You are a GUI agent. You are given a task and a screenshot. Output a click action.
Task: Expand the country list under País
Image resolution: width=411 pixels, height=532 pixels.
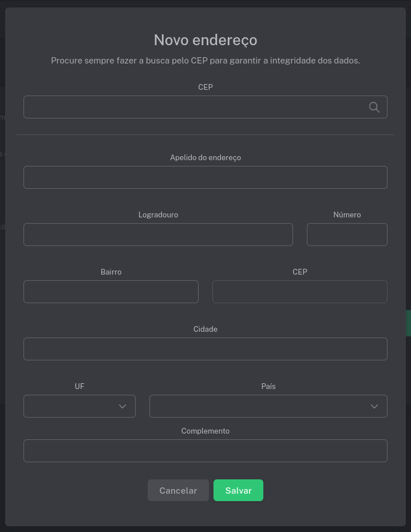(268, 406)
